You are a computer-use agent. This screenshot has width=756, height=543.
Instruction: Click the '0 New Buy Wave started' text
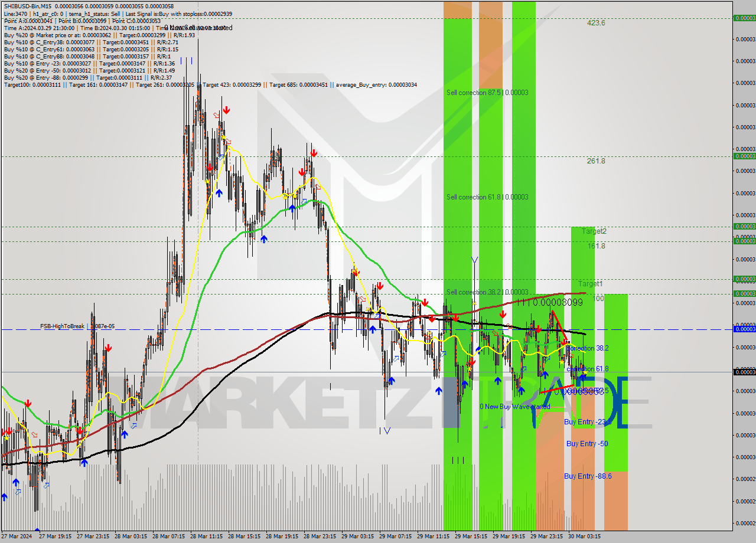(x=514, y=407)
